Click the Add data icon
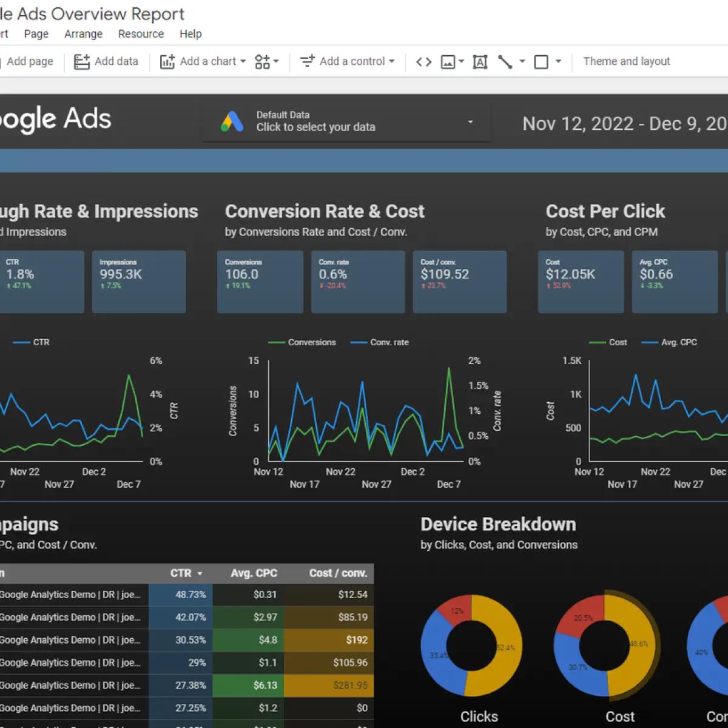This screenshot has width=728, height=728. 82,62
